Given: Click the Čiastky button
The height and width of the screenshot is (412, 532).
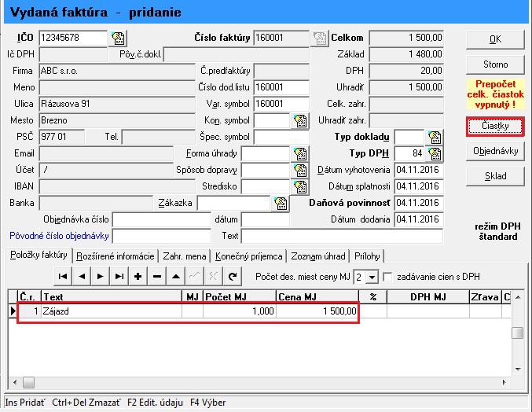Looking at the screenshot, I should [x=494, y=127].
